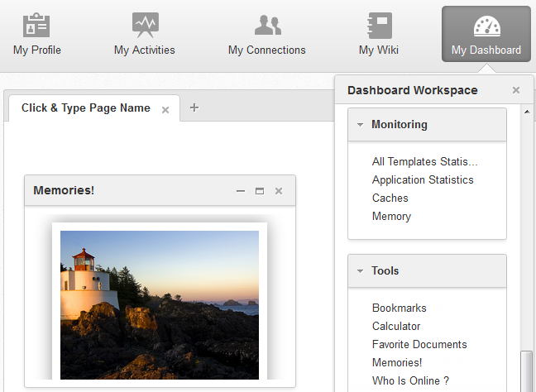Viewport: 536px width, 392px height.
Task: Click the lighthouse photo in Memories!
Action: tap(159, 304)
